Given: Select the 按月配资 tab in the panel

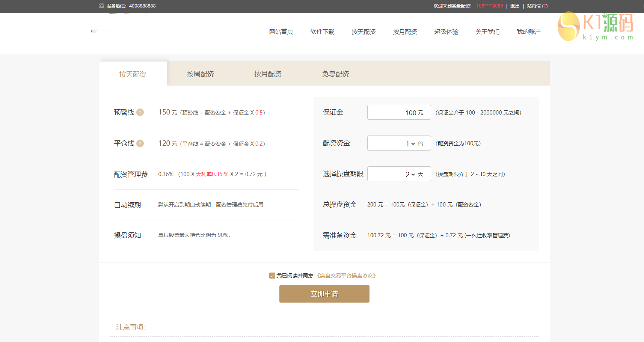Looking at the screenshot, I should (268, 74).
